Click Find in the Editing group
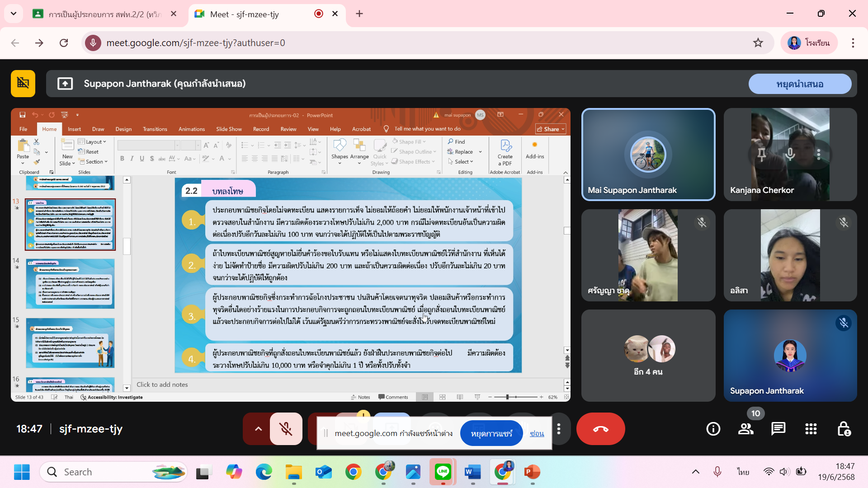The height and width of the screenshot is (488, 868). (457, 142)
